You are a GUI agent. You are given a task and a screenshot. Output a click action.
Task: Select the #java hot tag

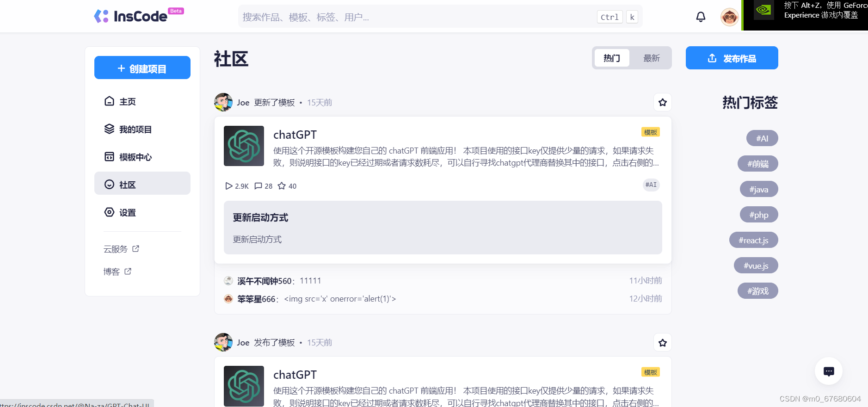[759, 189]
